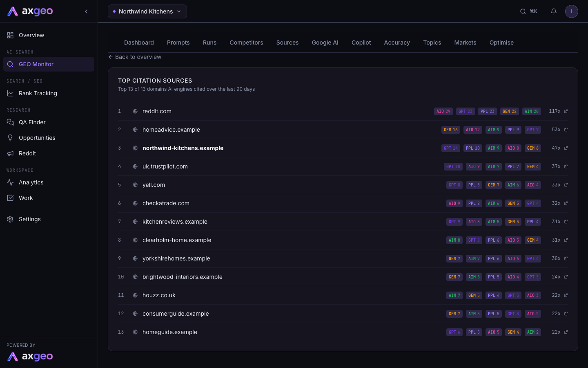Click the AIO 29 badge on reddit.com row
Viewport: 588px width, 368px height.
(x=443, y=111)
